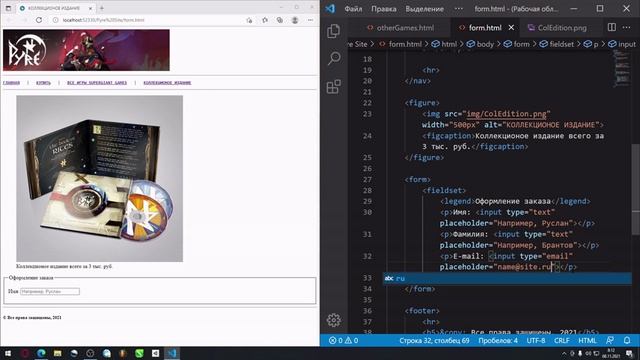
Task: View site information icon in address bar
Action: (x=56, y=20)
